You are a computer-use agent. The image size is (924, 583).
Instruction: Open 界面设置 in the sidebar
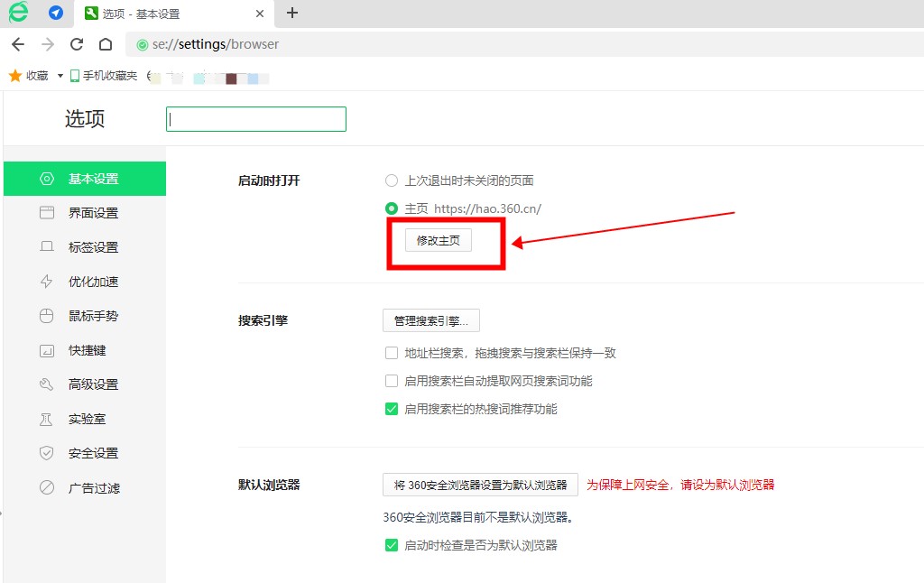pos(93,213)
